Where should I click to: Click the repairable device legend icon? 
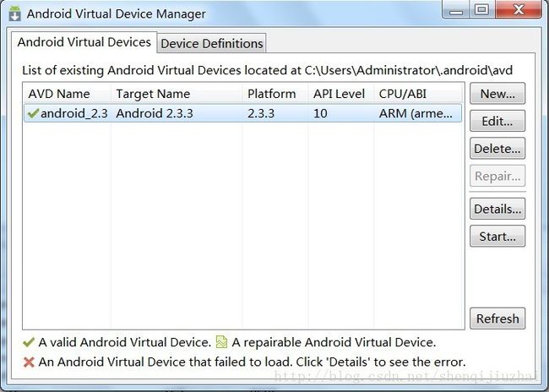pos(221,342)
